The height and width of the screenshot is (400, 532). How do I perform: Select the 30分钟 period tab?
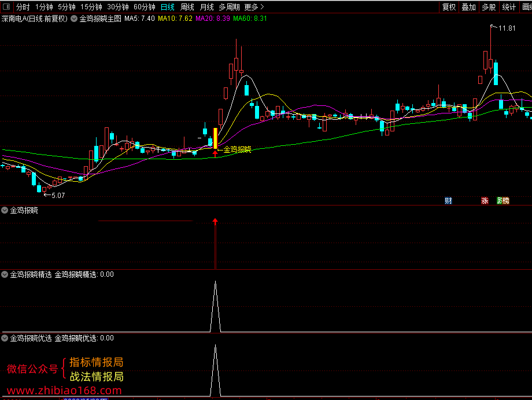pyautogui.click(x=118, y=7)
